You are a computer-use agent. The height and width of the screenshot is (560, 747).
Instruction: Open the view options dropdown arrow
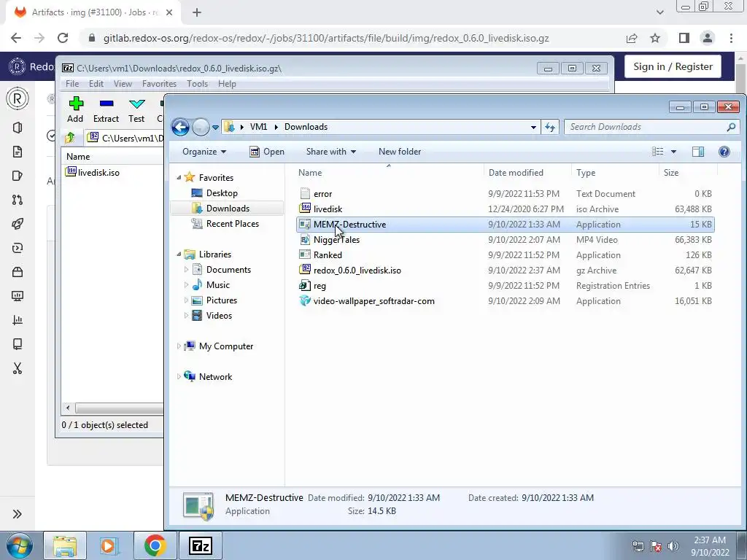pyautogui.click(x=673, y=152)
